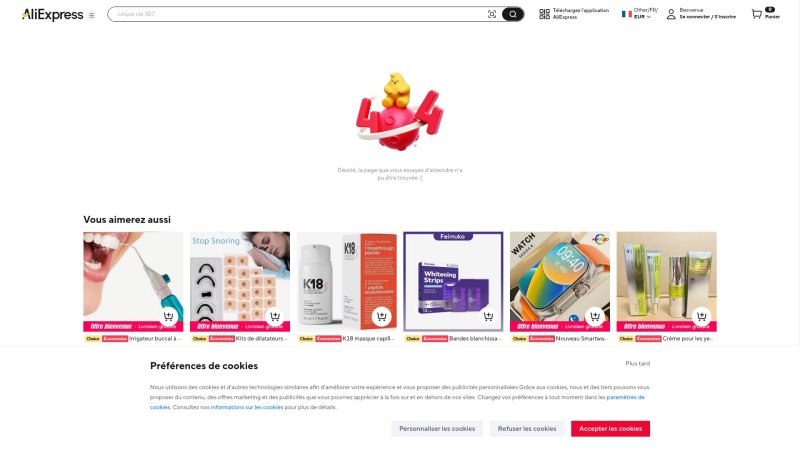Screen dimensions: 800x450
Task: Expand the EUR language/currency dropdown
Action: click(x=642, y=17)
